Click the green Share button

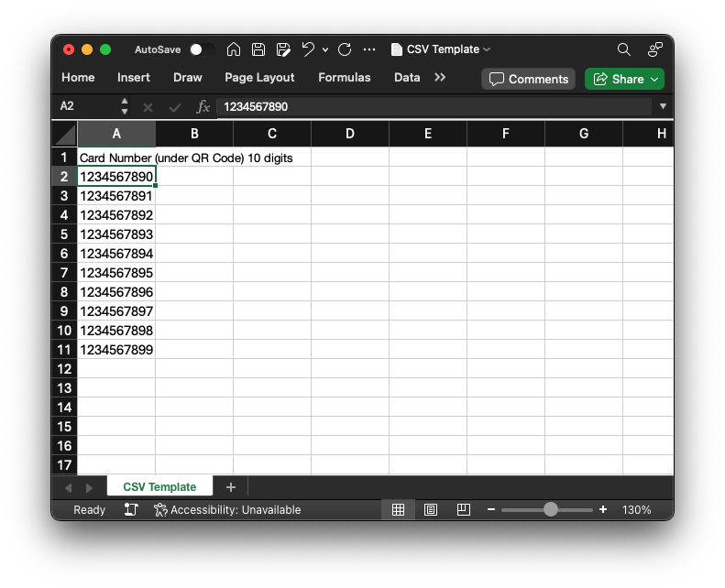pyautogui.click(x=624, y=79)
